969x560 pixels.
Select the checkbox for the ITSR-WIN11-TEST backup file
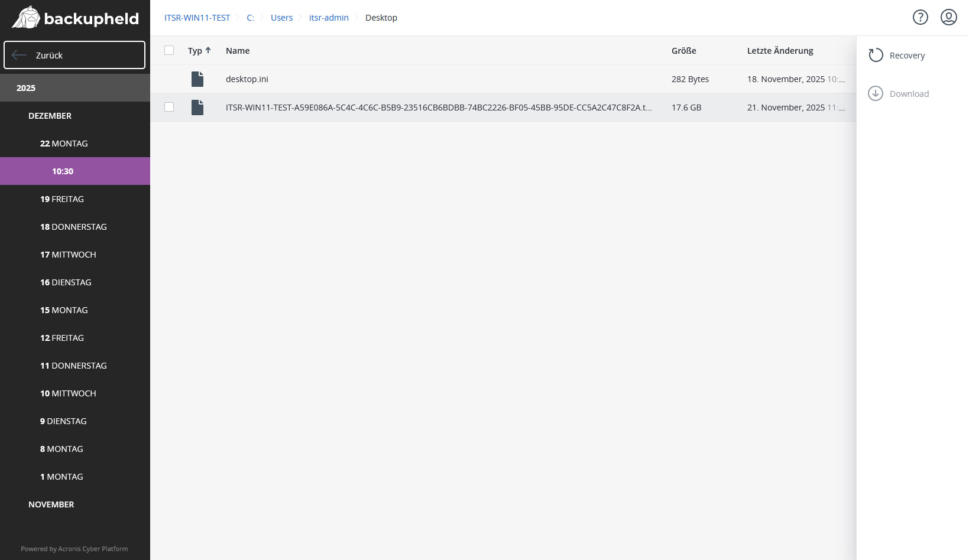[169, 107]
